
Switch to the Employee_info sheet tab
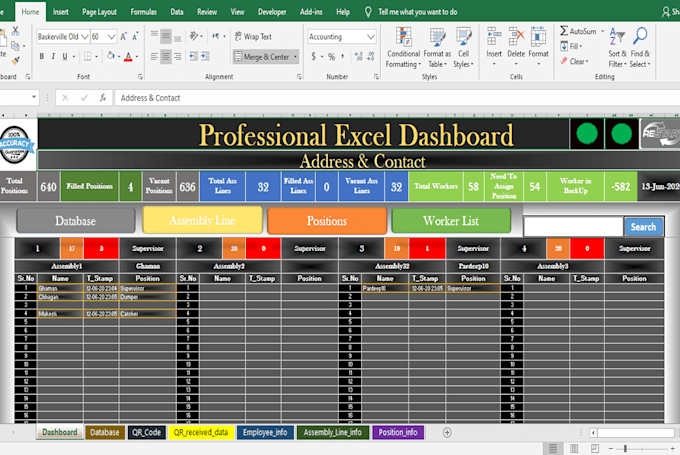(x=266, y=432)
